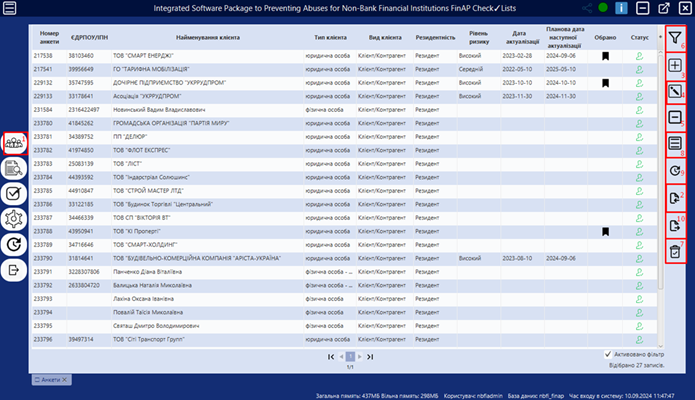Click user nbfiadmin in status bar
Screen dimensions: 695x400
click(x=473, y=396)
